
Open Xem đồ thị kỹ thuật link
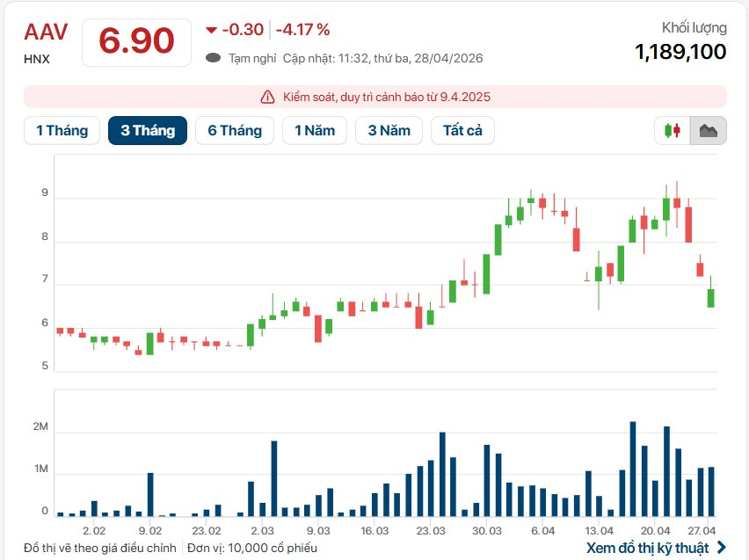647,548
